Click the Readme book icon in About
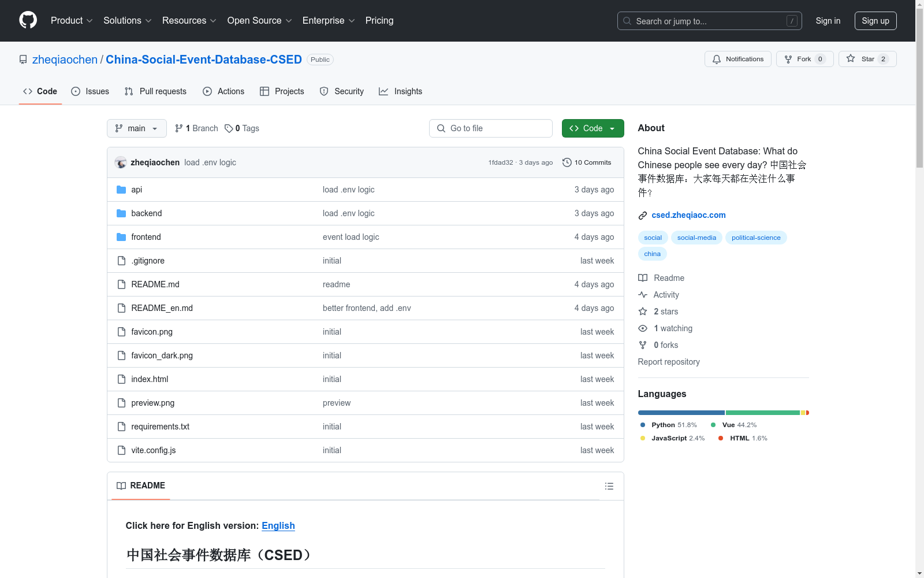Screen dimensions: 924x578 click(643, 278)
